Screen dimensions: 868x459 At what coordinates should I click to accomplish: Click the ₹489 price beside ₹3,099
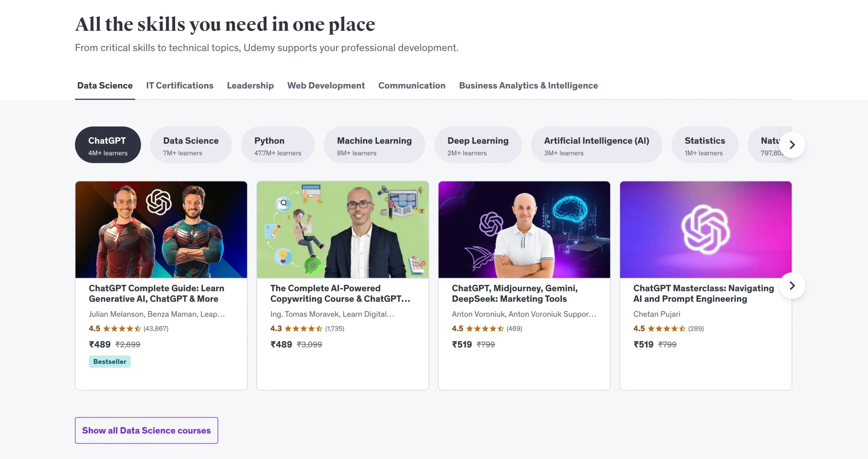(281, 345)
